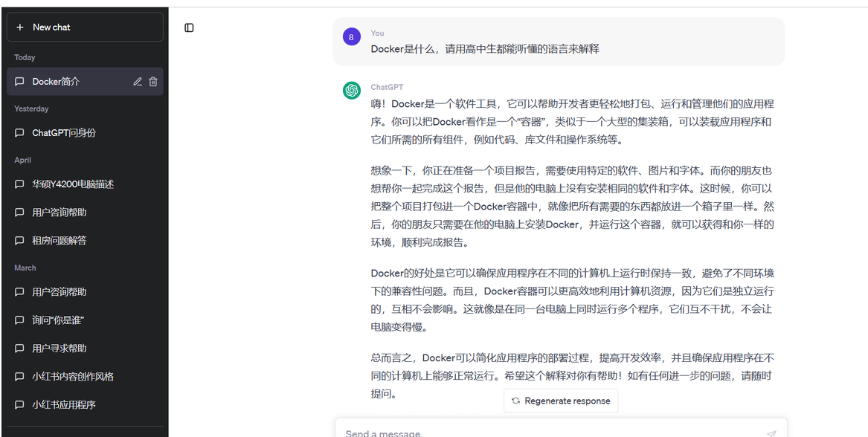Click the paragraph starting with 总而言之
Image resolution: width=868 pixels, height=437 pixels.
573,375
